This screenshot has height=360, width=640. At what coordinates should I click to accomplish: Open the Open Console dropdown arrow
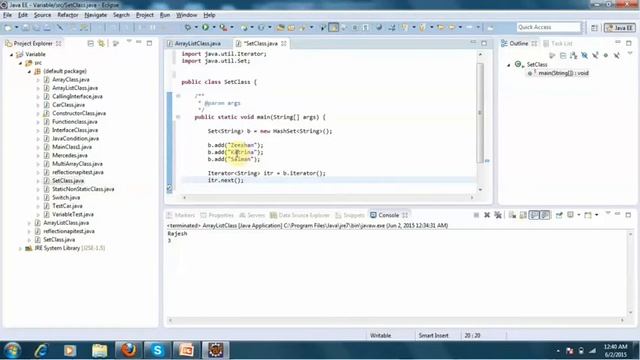(596, 215)
